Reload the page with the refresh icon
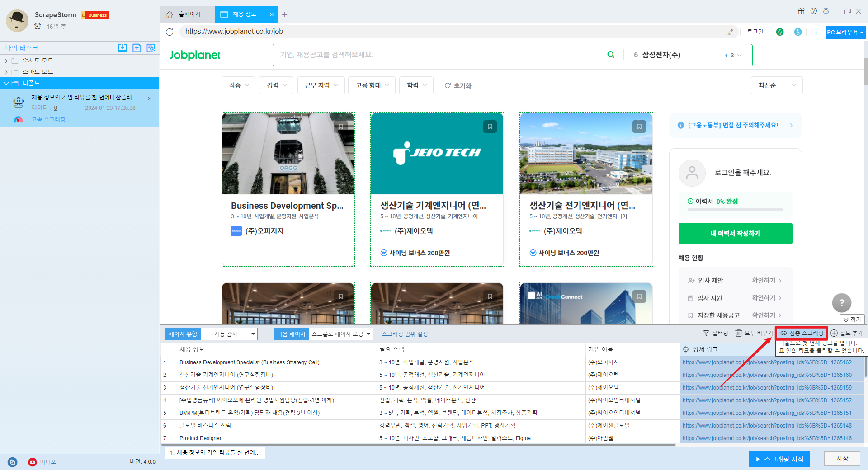This screenshot has height=470, width=868. [x=170, y=32]
